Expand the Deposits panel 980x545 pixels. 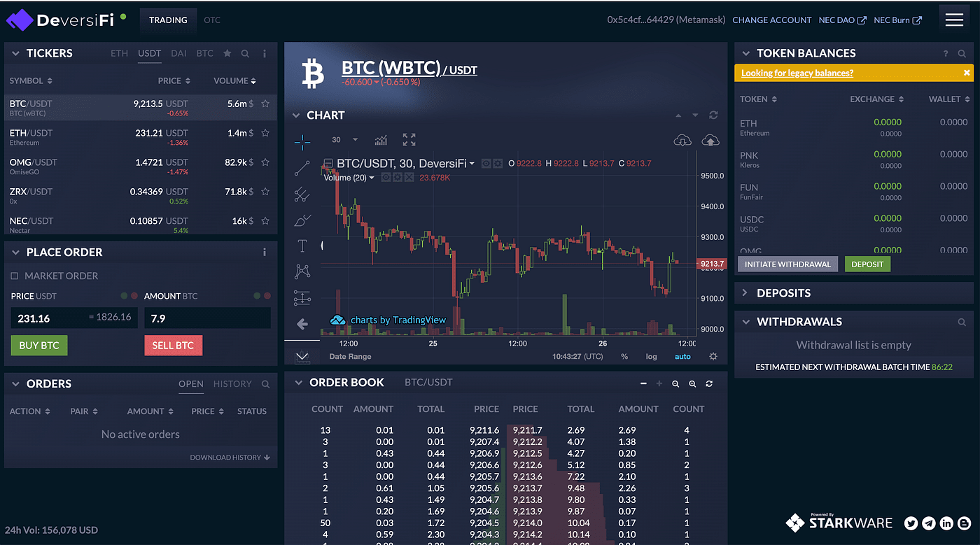745,293
